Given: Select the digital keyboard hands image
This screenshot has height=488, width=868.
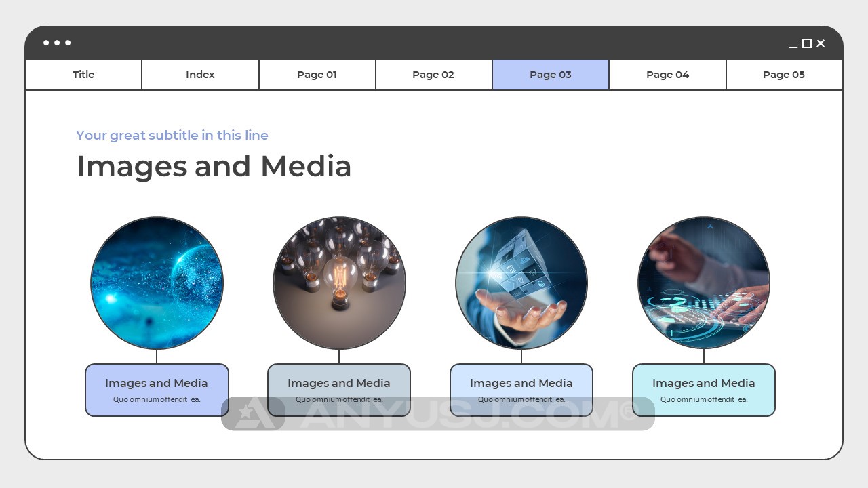Looking at the screenshot, I should [704, 283].
